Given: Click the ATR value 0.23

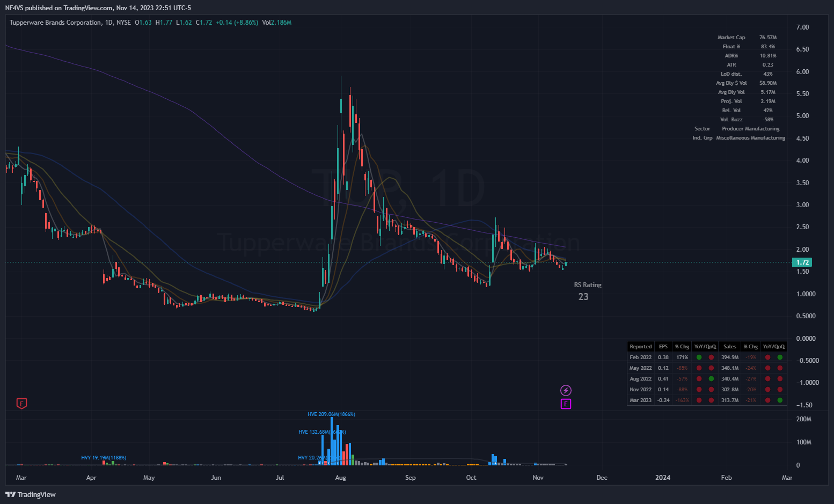Looking at the screenshot, I should coord(768,65).
